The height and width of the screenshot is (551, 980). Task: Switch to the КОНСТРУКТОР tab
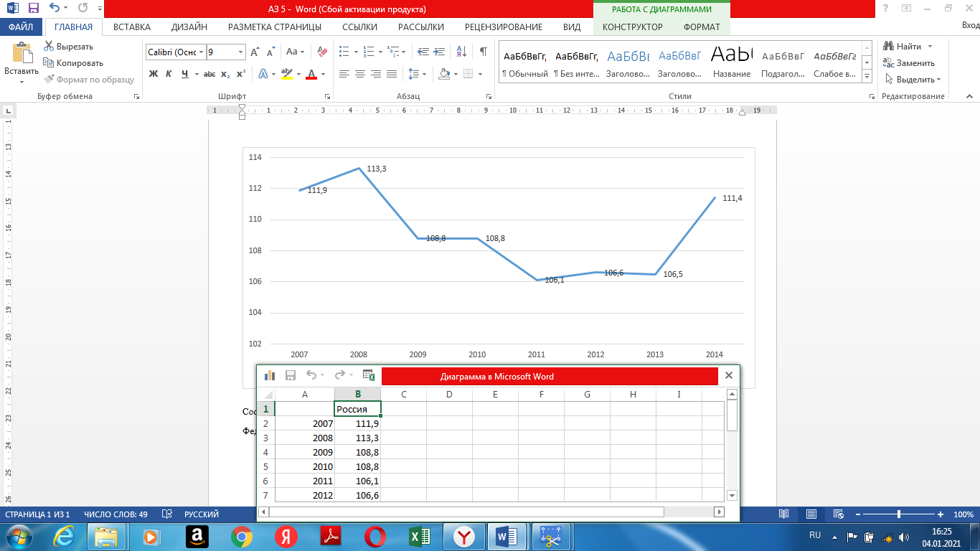632,27
